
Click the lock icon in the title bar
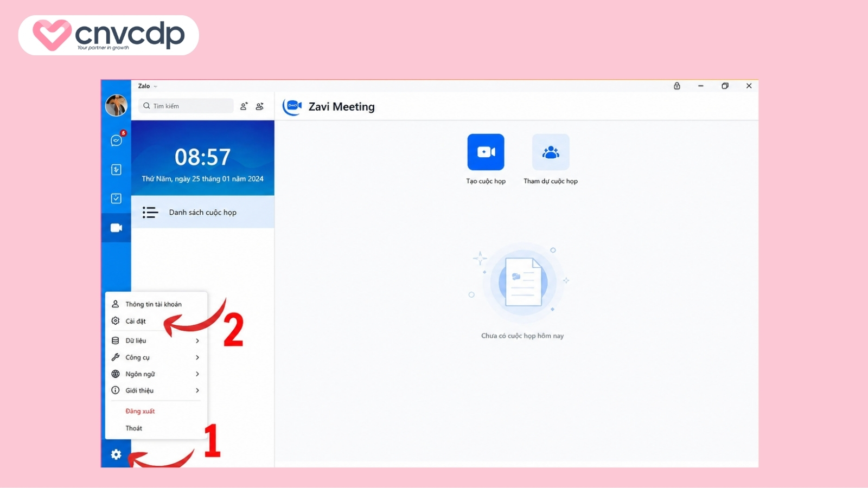677,86
